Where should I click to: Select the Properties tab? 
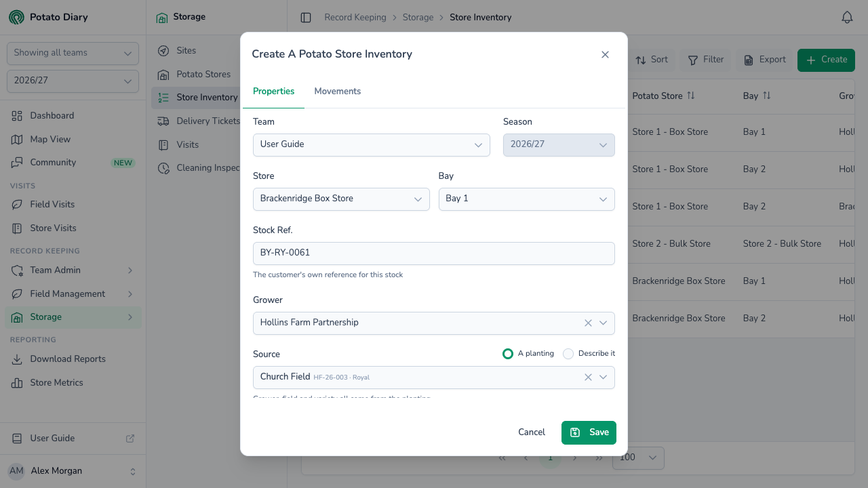pos(274,91)
